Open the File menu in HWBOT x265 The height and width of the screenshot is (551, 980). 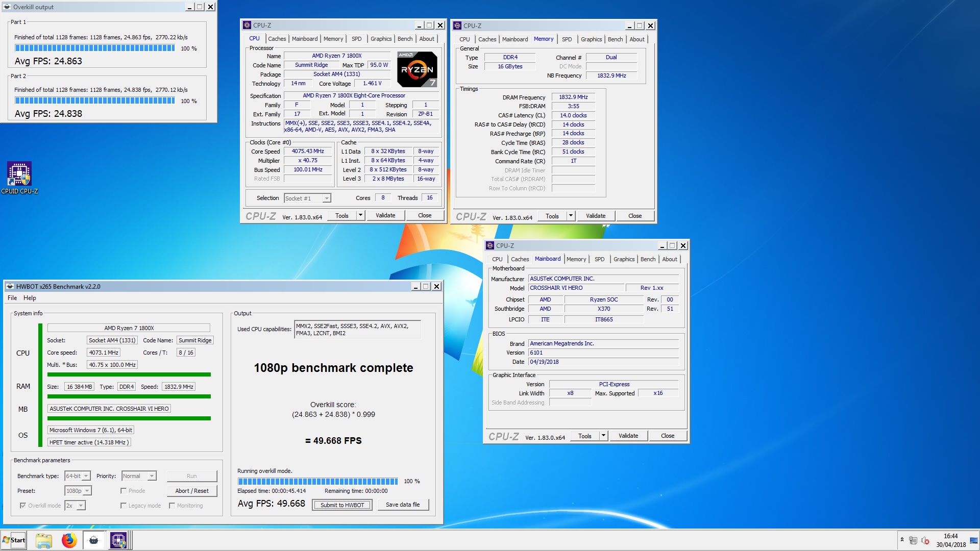12,298
